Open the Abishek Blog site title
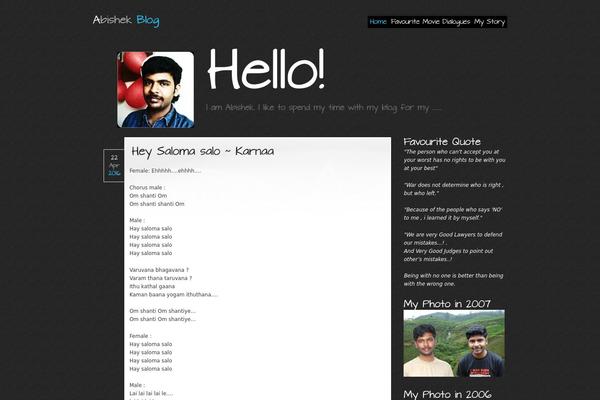Viewport: 600px width, 400px height. pyautogui.click(x=126, y=20)
